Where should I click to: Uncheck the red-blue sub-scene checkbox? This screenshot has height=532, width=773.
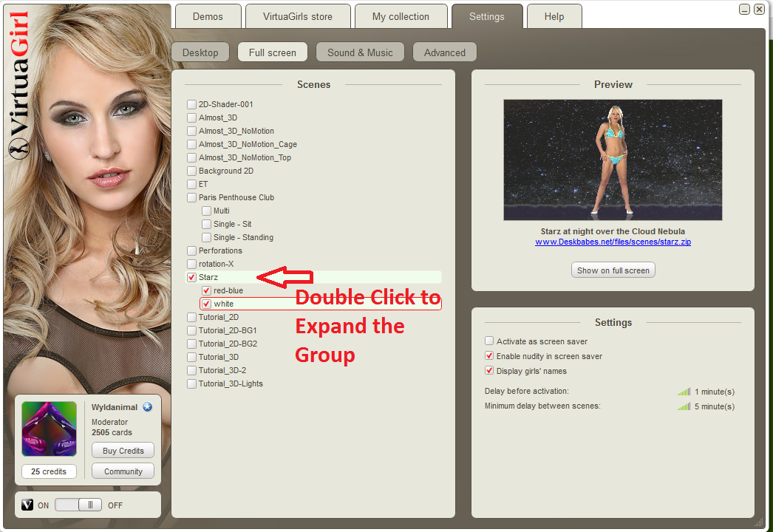207,291
